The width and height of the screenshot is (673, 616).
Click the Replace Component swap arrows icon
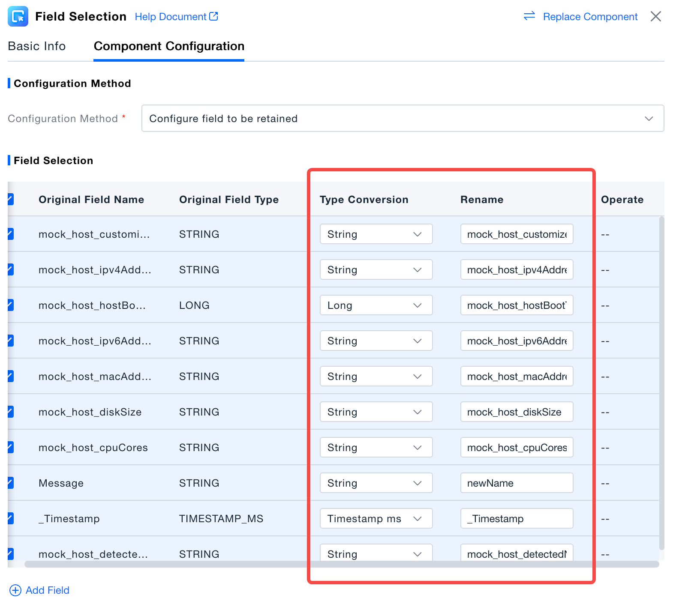(x=529, y=16)
